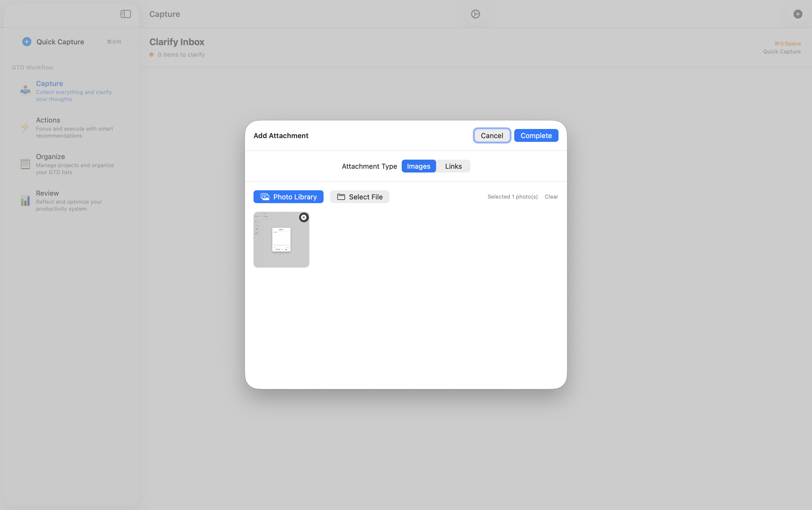Keep Images selected as attachment type
Viewport: 812px width, 510px height.
click(x=418, y=166)
